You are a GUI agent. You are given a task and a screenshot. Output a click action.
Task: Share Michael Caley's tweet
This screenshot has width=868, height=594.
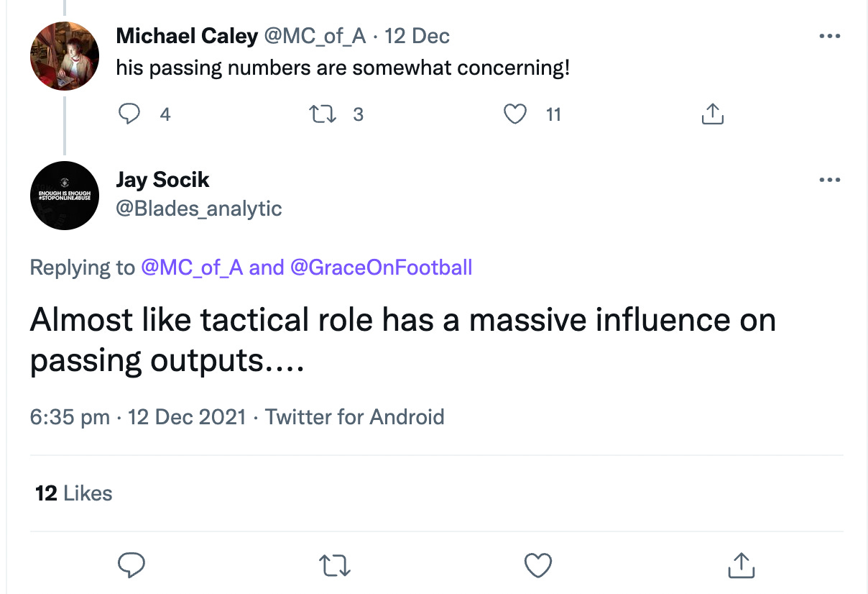click(x=711, y=114)
